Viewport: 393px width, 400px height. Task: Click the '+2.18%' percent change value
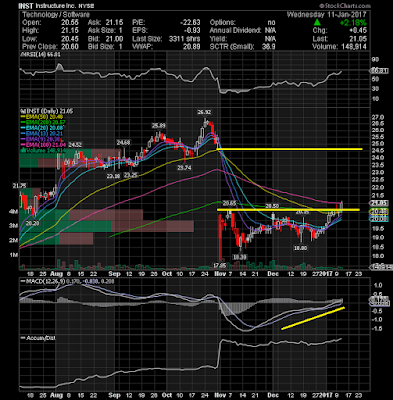point(353,23)
